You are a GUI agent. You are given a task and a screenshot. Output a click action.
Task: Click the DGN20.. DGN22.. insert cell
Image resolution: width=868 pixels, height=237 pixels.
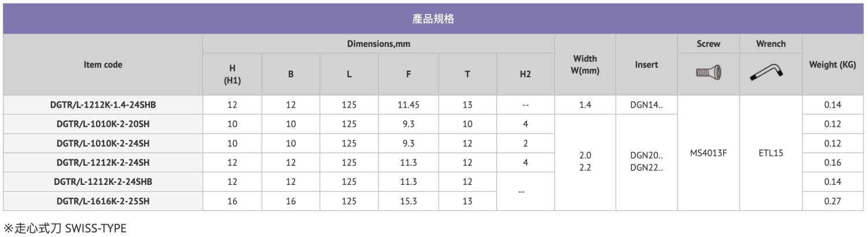[646, 162]
